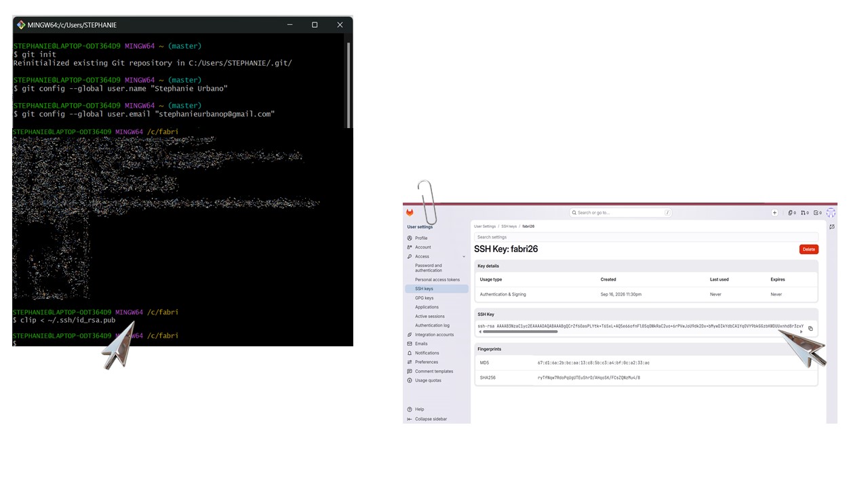Open the create new plus menu
Screen dimensions: 868x488
coord(774,213)
